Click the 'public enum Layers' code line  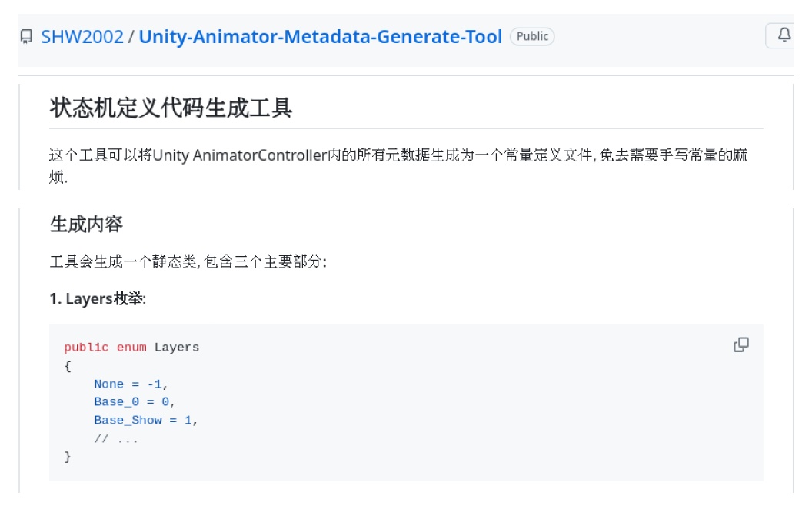click(131, 348)
